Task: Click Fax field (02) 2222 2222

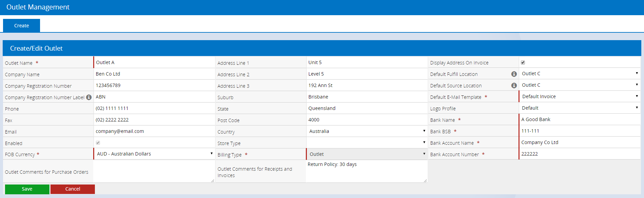Action: coord(154,120)
